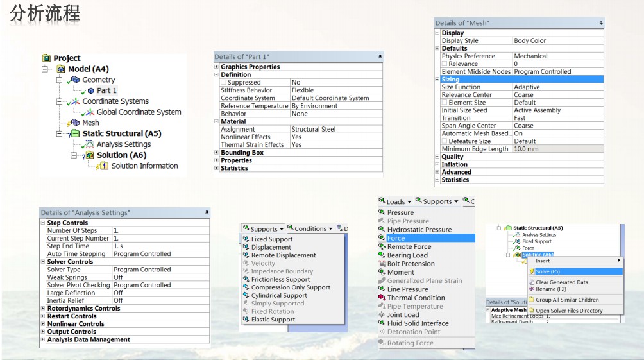This screenshot has width=644, height=360.
Task: Click the Geometry icon in project tree
Action: [x=75, y=80]
